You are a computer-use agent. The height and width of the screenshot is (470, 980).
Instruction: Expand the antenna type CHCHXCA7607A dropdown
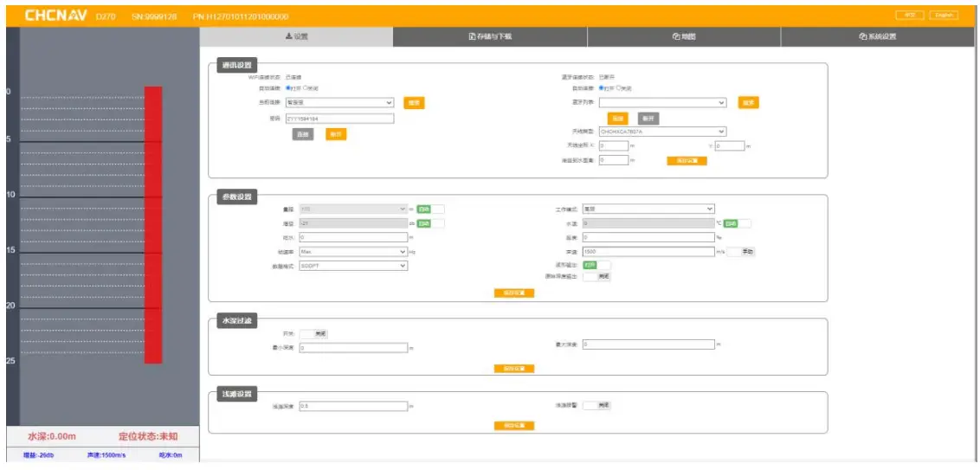pos(662,132)
